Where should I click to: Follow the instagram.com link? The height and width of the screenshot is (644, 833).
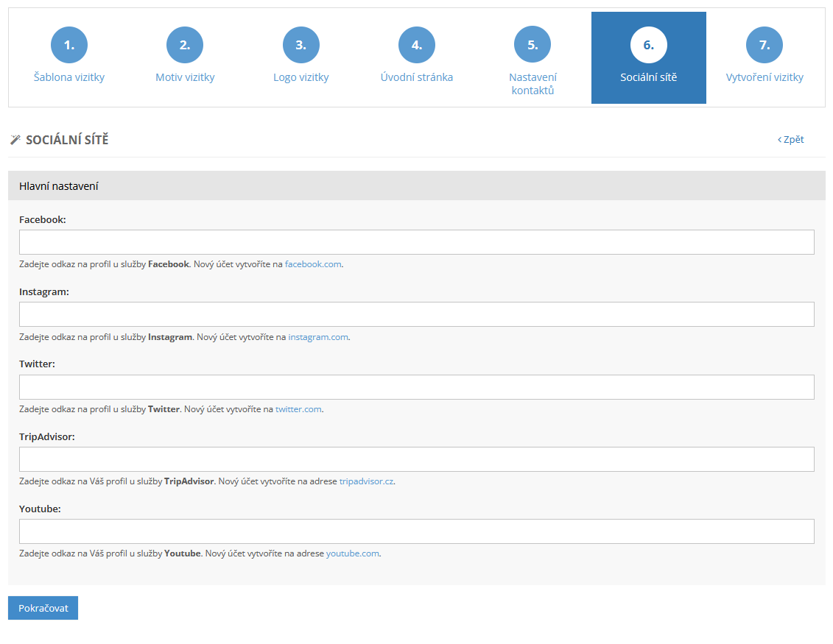click(x=318, y=337)
